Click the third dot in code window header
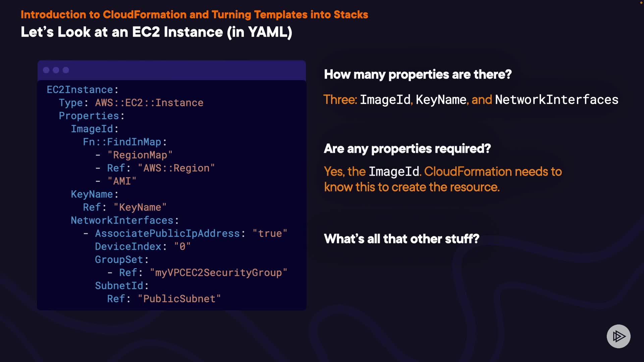This screenshot has width=644, height=362. coord(66,70)
